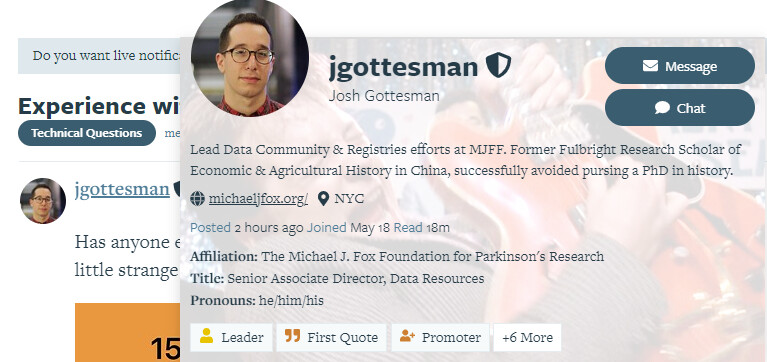The image size is (767, 362).
Task: Expand the +6 More badges
Action: [x=527, y=338]
